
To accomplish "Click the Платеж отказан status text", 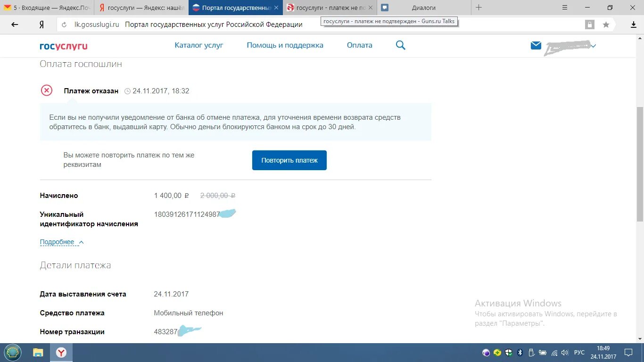I will [x=91, y=91].
